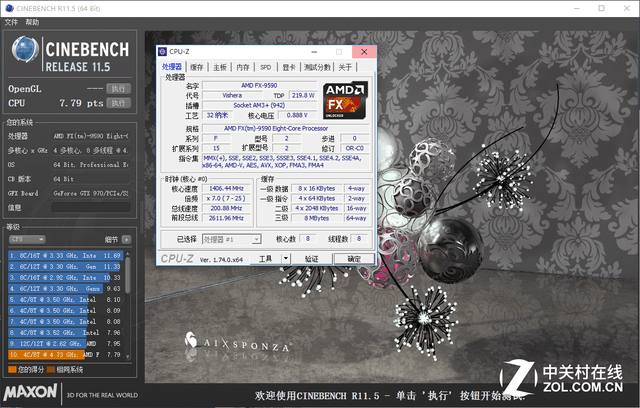Open the 文件 menu in Cinebench

click(x=11, y=21)
